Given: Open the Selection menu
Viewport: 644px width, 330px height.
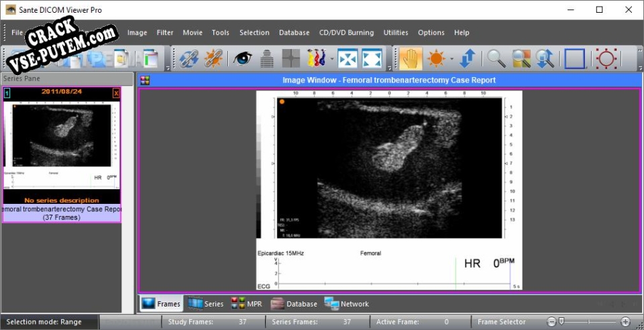Looking at the screenshot, I should (254, 32).
